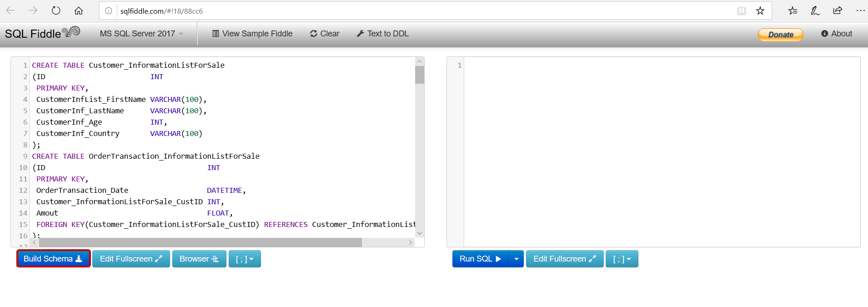
Task: Open View Sample Fiddle
Action: click(252, 34)
